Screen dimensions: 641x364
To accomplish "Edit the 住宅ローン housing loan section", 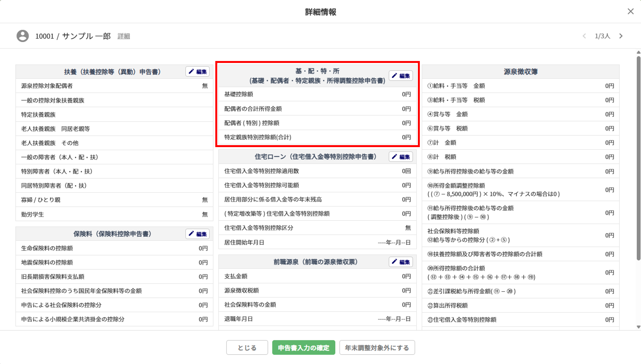I will pyautogui.click(x=401, y=157).
